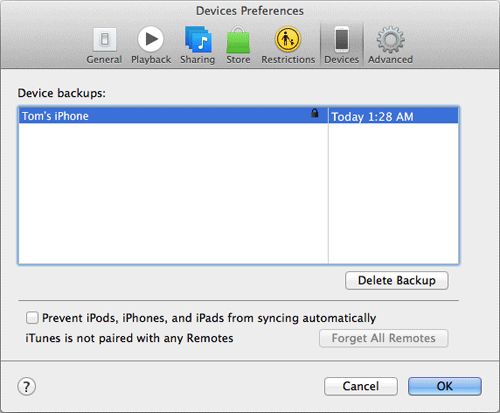
Task: Switch to the Sharing tab label
Action: [198, 60]
